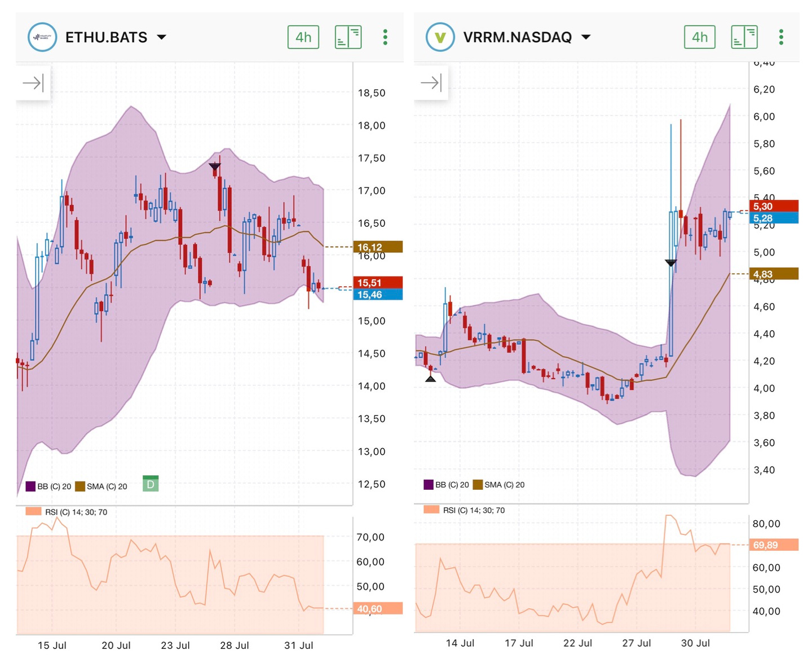Select the ETHU.BATS symbol title
Viewport: 812px width, 667px height.
tap(106, 37)
